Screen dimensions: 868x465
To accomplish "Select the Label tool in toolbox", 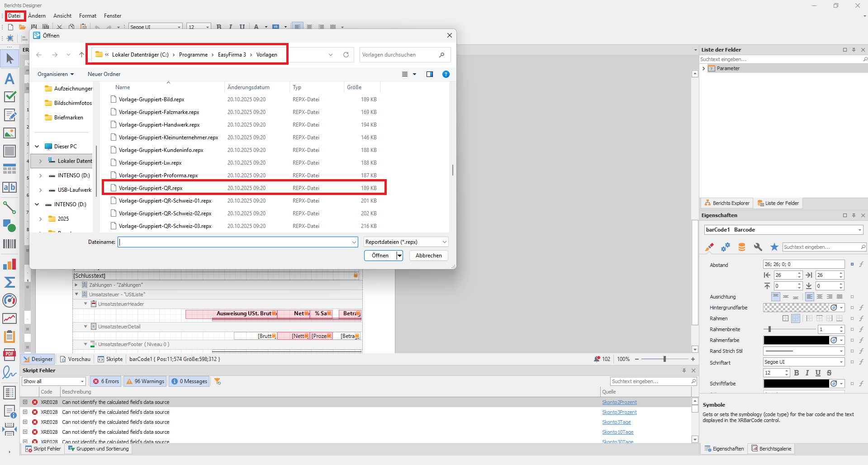I will click(9, 79).
